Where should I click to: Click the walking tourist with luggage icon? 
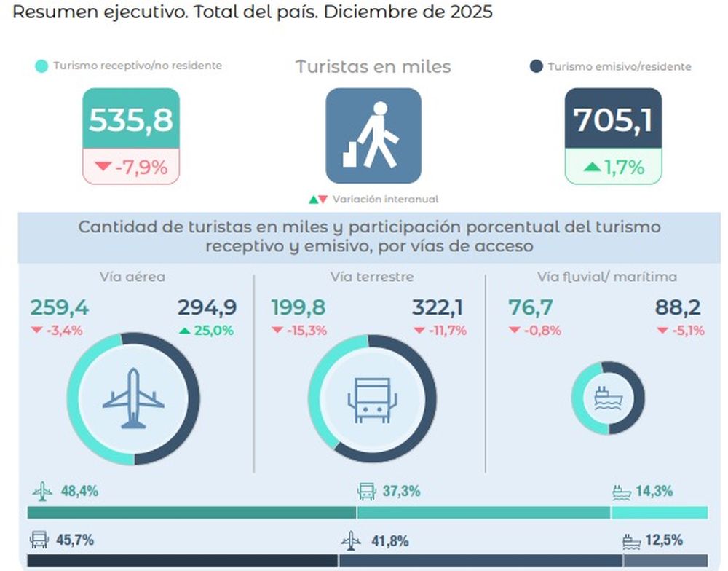click(373, 135)
